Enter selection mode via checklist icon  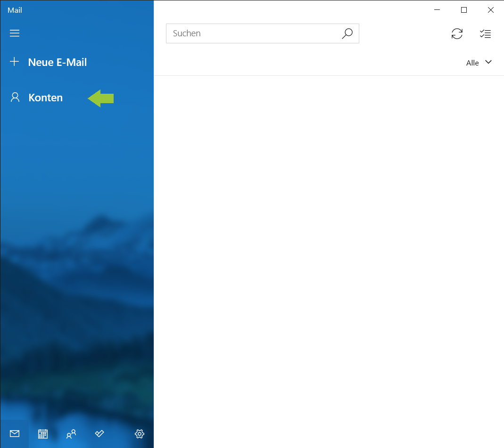tap(485, 33)
